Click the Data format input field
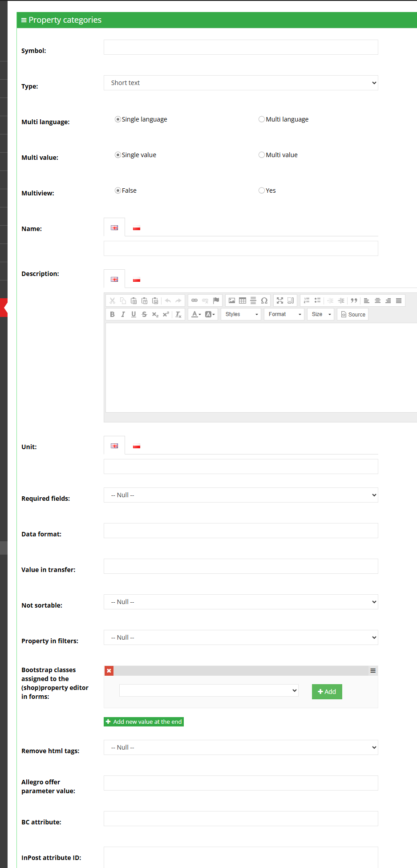Screen dimensions: 417x868 pos(241,531)
